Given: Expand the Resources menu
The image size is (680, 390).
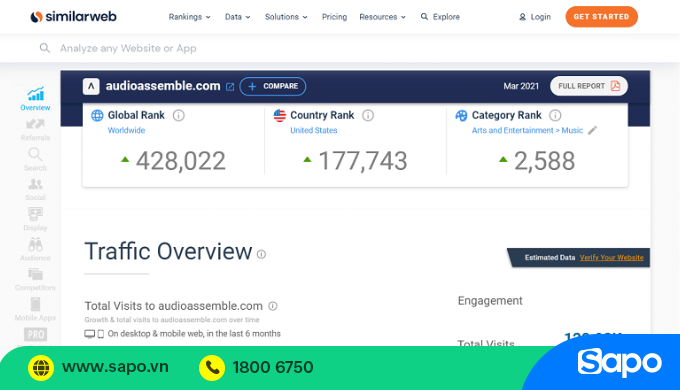Looking at the screenshot, I should (382, 17).
